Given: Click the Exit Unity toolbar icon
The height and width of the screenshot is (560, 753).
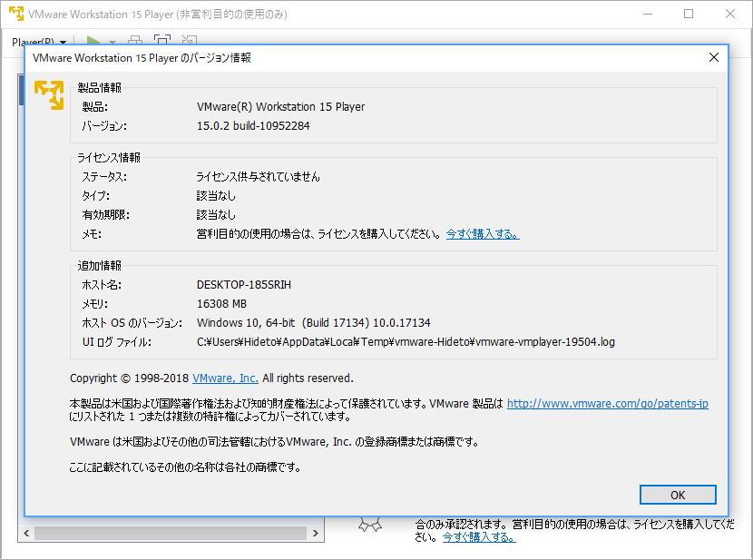Looking at the screenshot, I should tap(188, 42).
